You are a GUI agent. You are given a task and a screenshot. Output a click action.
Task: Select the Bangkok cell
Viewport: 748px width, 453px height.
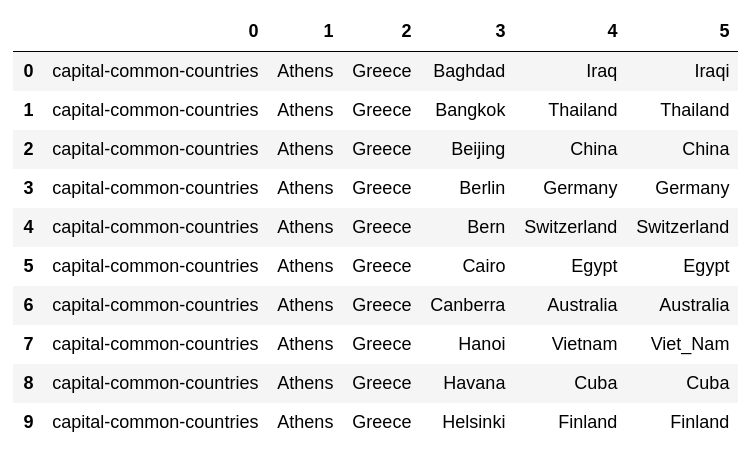[x=470, y=110]
